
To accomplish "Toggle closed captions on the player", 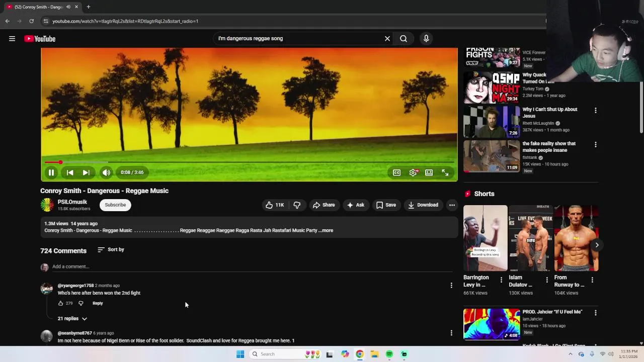I will click(x=396, y=172).
